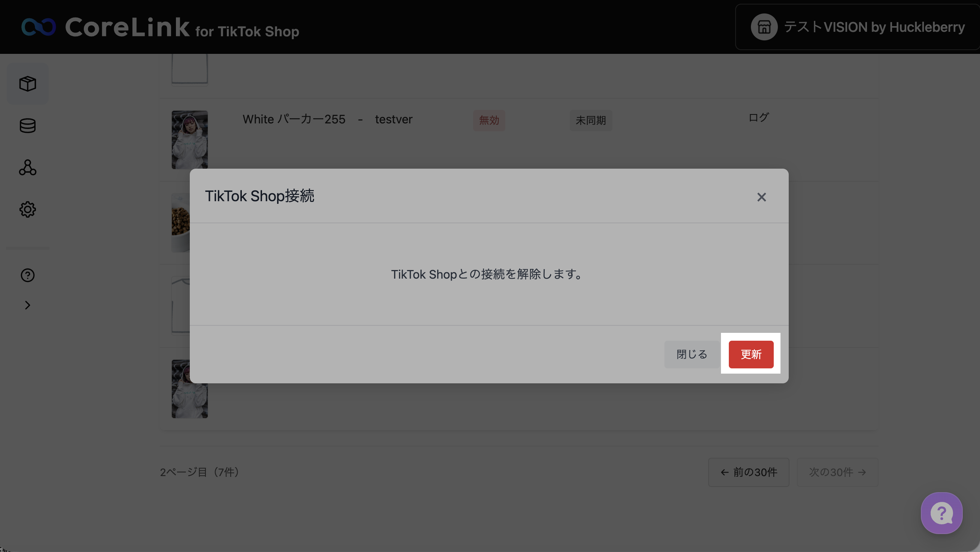Click White パーカー255 product thumbnail
Screen dimensions: 980x552
[x=189, y=139]
